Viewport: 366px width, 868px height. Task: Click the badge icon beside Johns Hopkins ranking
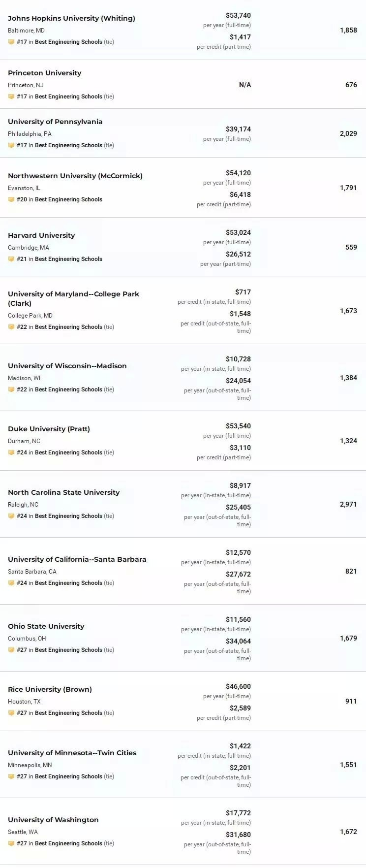pos(11,42)
